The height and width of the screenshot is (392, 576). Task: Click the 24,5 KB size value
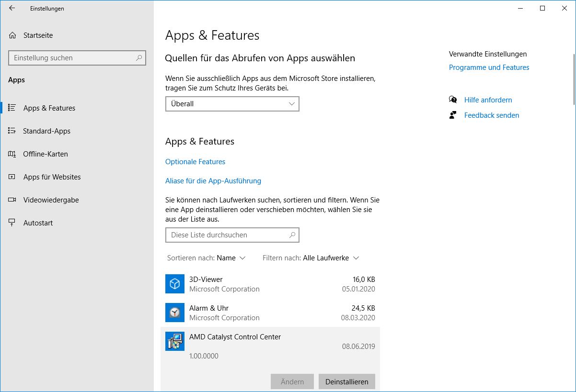pos(364,308)
